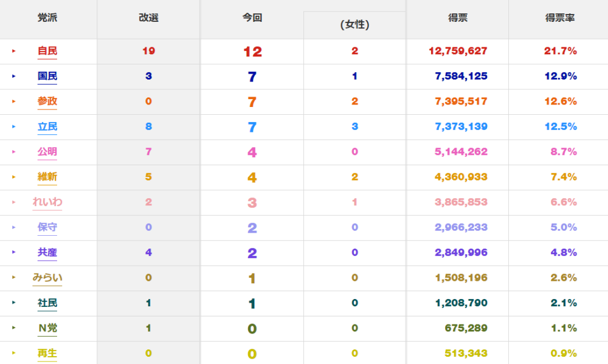Image resolution: width=608 pixels, height=364 pixels.
Task: Click the 2.1% vote share
Action: (564, 303)
